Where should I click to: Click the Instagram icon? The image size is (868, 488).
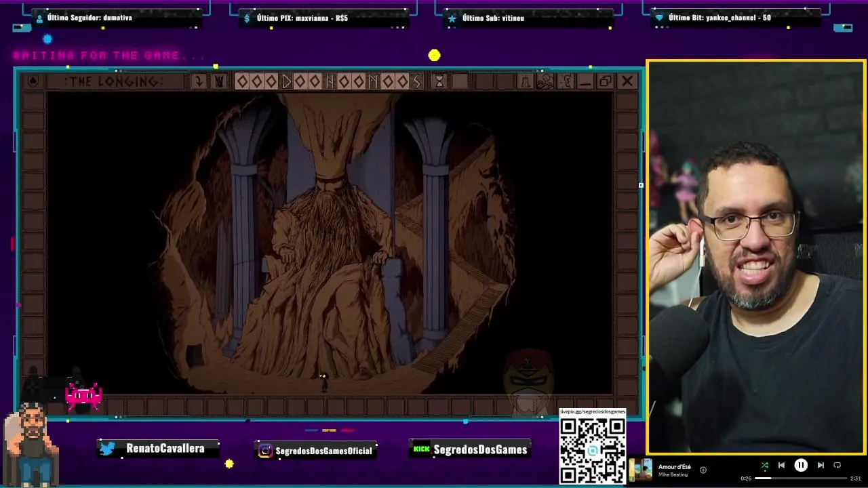[266, 451]
